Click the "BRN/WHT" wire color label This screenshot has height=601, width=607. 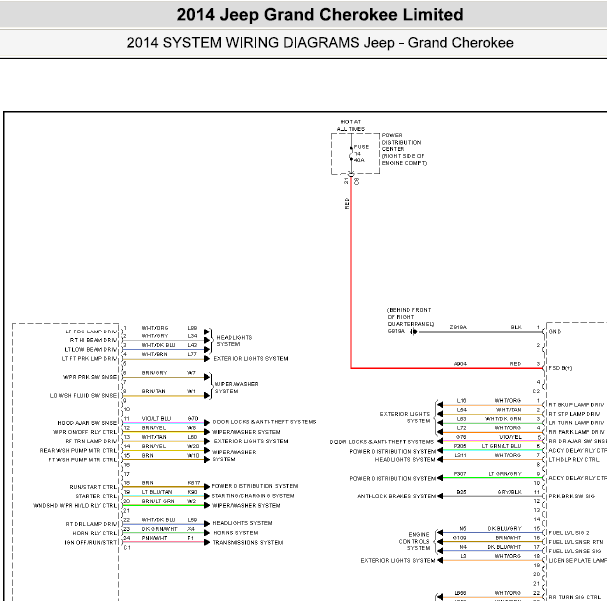pyautogui.click(x=508, y=538)
